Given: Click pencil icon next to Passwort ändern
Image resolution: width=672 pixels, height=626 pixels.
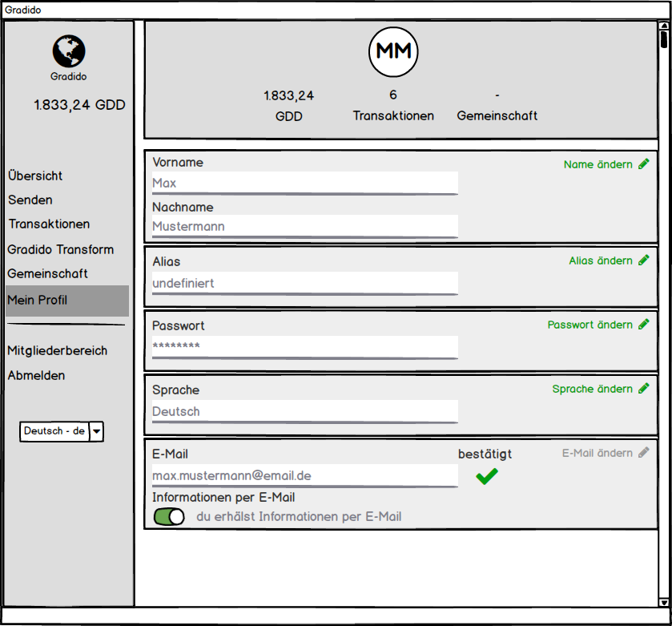Looking at the screenshot, I should pos(644,325).
